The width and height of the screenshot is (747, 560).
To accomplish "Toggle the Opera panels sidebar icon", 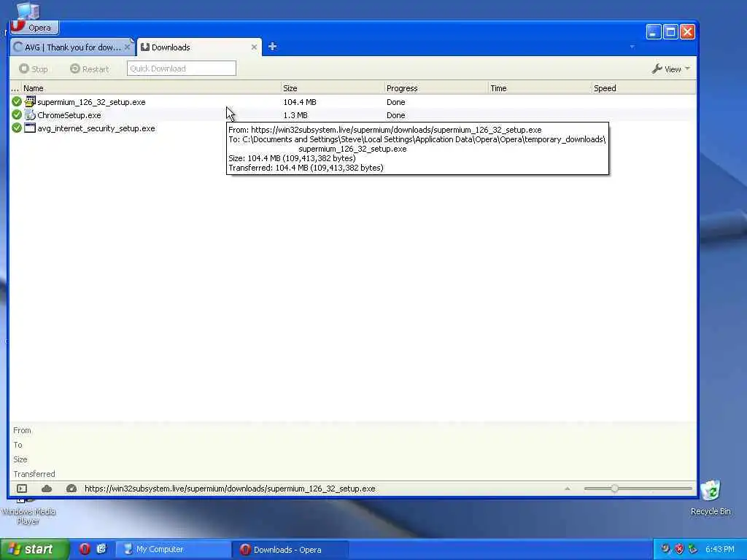I will [22, 489].
